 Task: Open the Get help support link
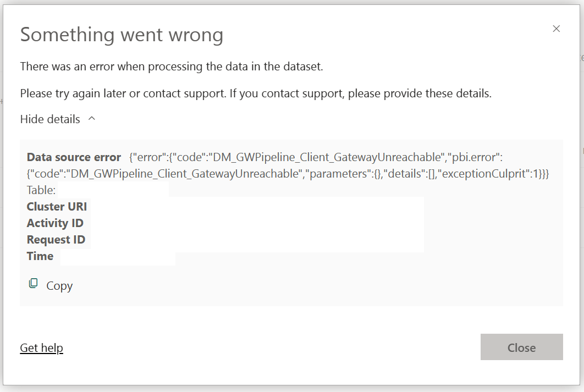click(x=41, y=347)
